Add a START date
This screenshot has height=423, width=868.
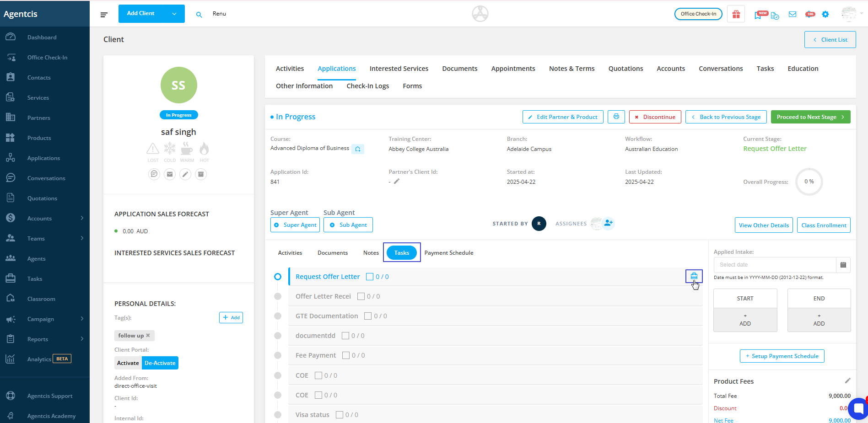745,320
